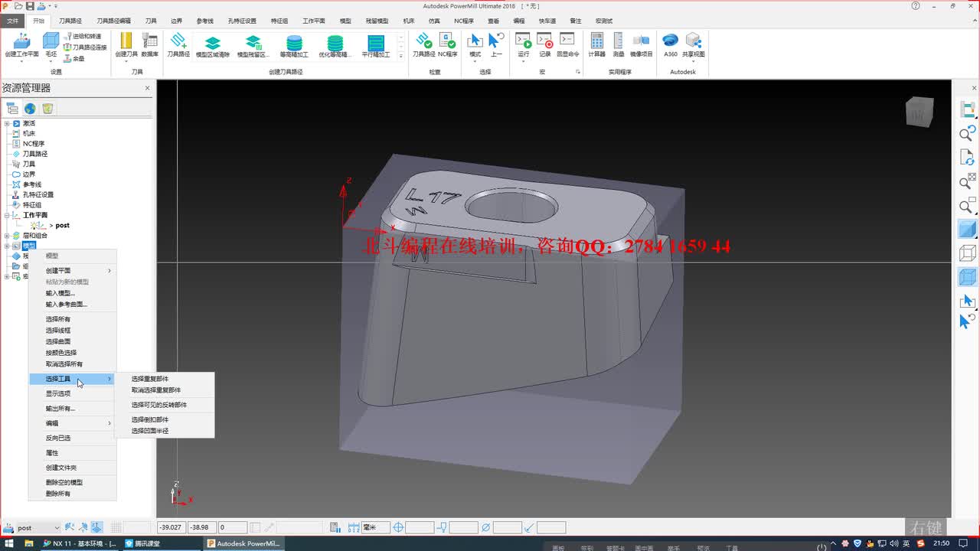This screenshot has width=980, height=551.
Task: Close the 资源管理器 panel
Action: point(148,88)
